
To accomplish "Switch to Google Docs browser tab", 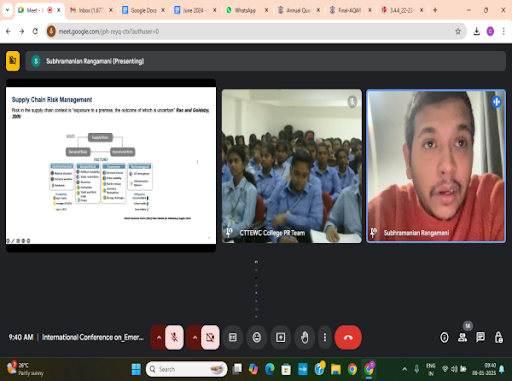I will (143, 10).
